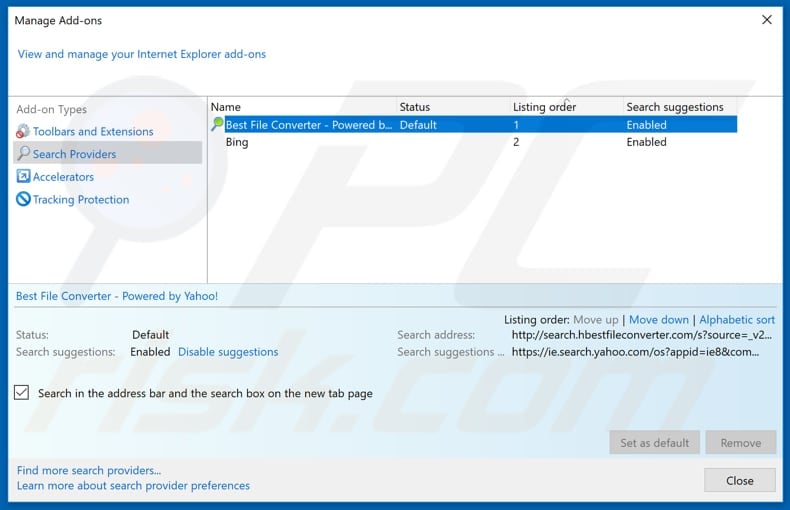Viewport: 790px width, 510px height.
Task: Click the Set as default button
Action: 654,442
